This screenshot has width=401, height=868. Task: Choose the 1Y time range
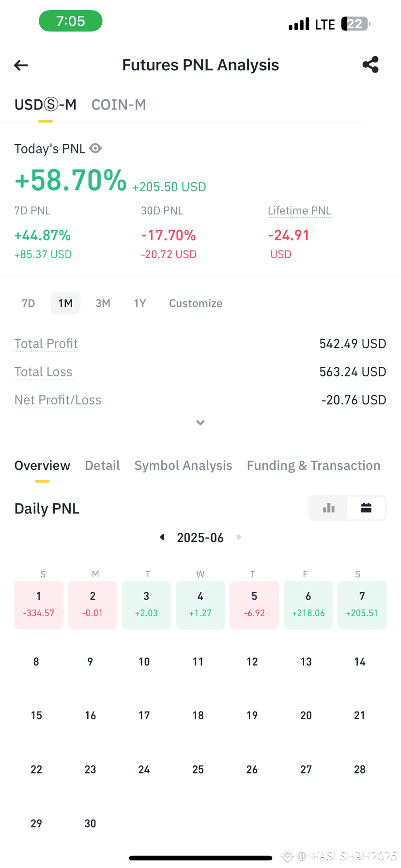point(140,303)
